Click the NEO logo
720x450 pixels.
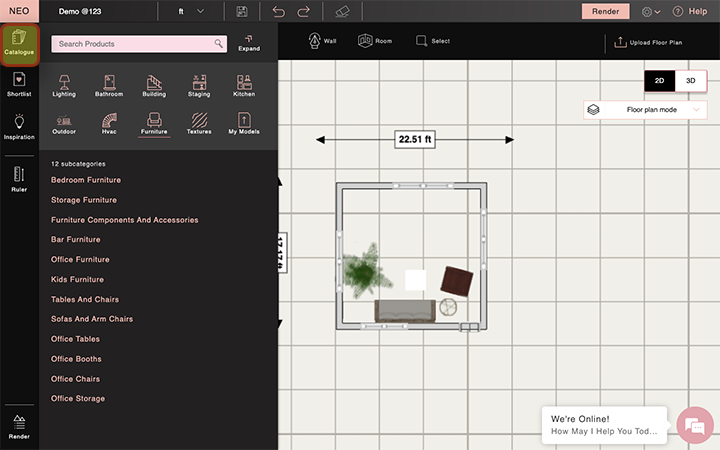coord(19,11)
